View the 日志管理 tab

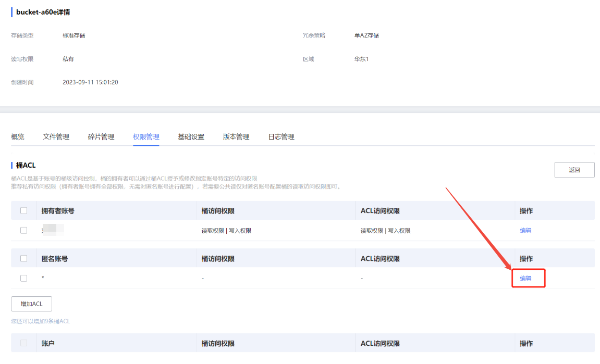[x=281, y=137]
